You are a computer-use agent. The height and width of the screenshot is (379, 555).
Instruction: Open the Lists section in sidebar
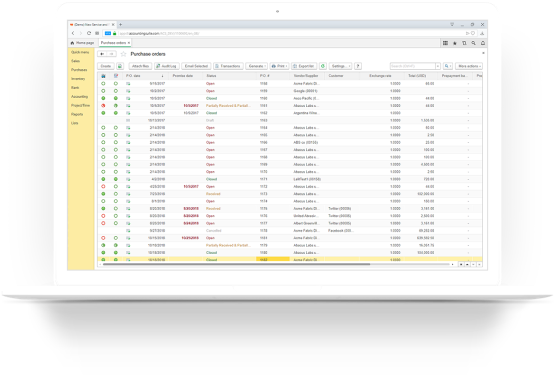75,123
